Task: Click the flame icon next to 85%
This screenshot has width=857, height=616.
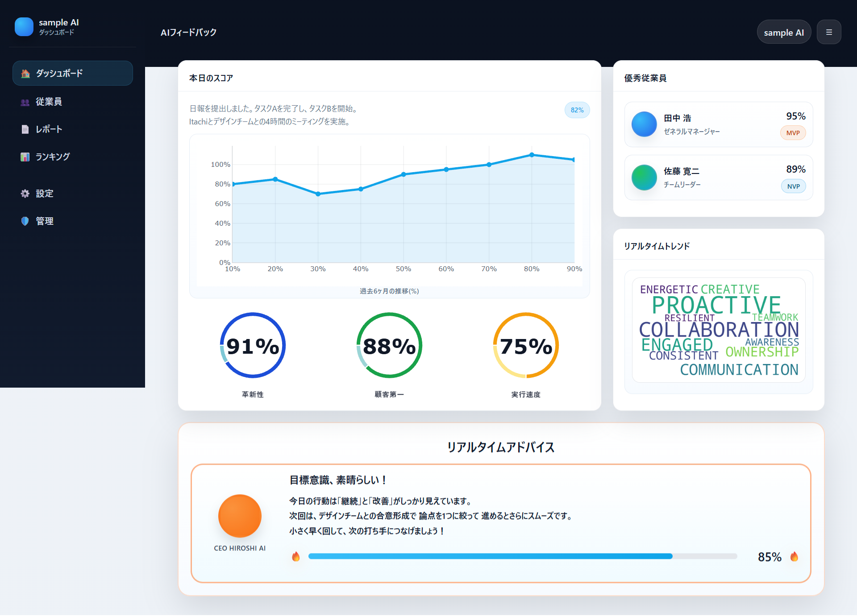Action: [x=794, y=557]
